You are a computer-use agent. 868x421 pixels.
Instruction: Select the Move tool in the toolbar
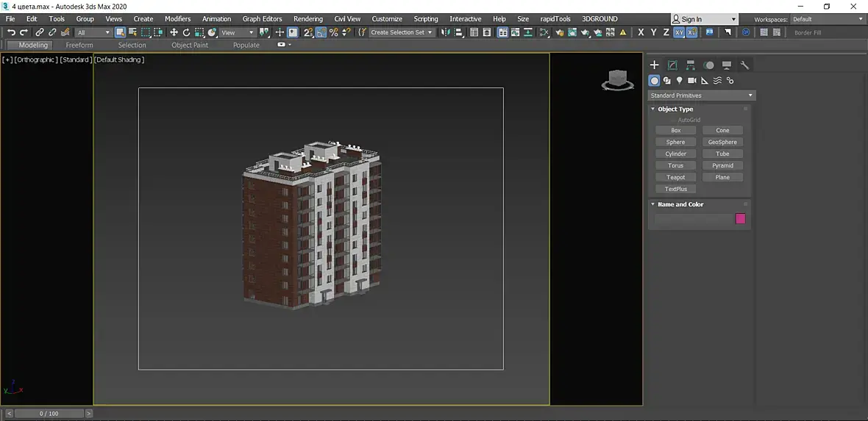(x=174, y=32)
